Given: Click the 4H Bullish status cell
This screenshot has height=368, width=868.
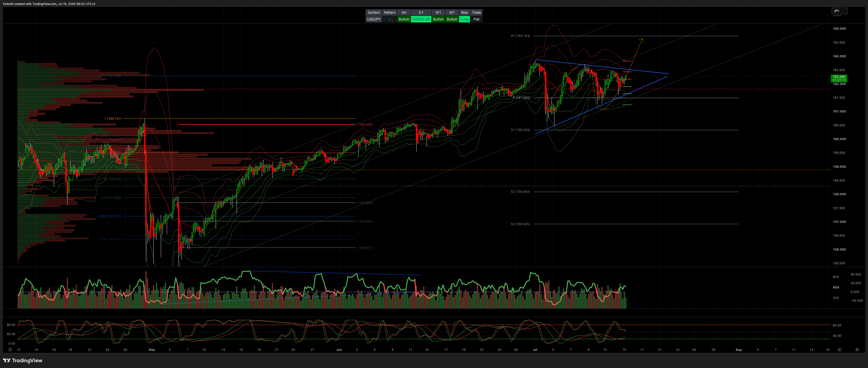Looking at the screenshot, I should click(x=404, y=19).
